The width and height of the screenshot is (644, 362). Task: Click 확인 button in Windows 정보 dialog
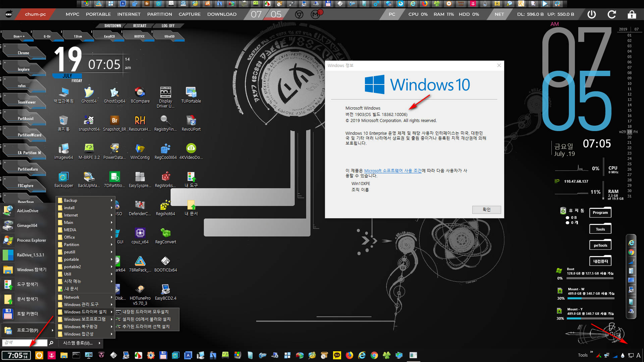click(486, 209)
